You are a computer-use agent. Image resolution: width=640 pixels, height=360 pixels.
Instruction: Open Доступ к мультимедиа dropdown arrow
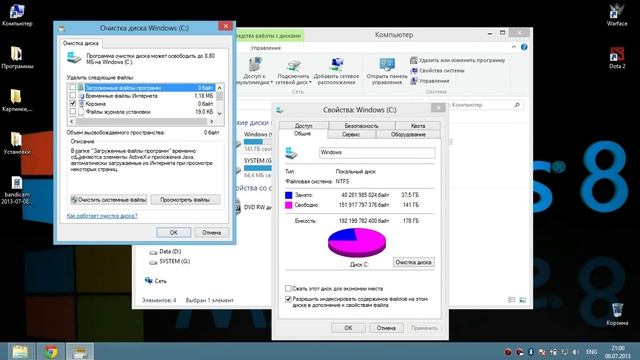271,82
